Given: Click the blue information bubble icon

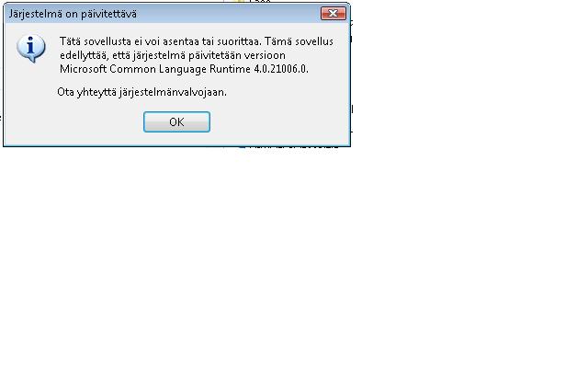Looking at the screenshot, I should tap(30, 48).
